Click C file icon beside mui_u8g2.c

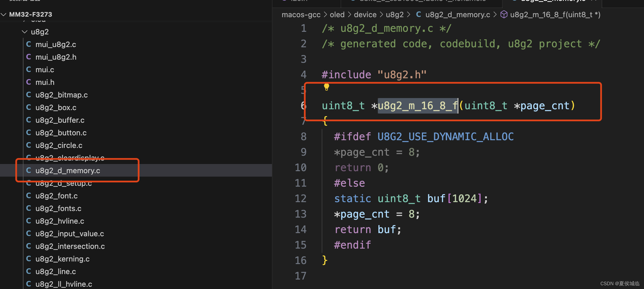coord(29,44)
